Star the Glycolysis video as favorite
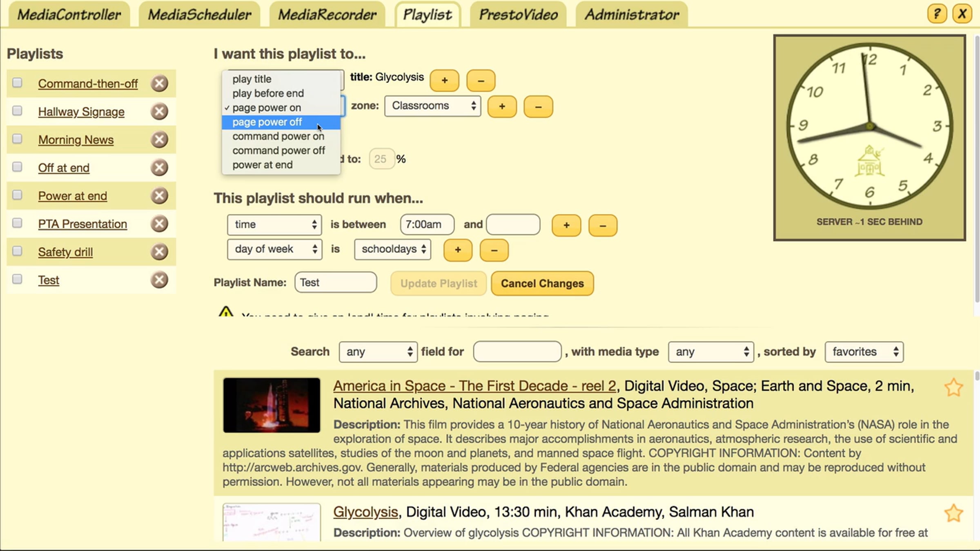Screen dimensions: 980x551 click(x=953, y=513)
